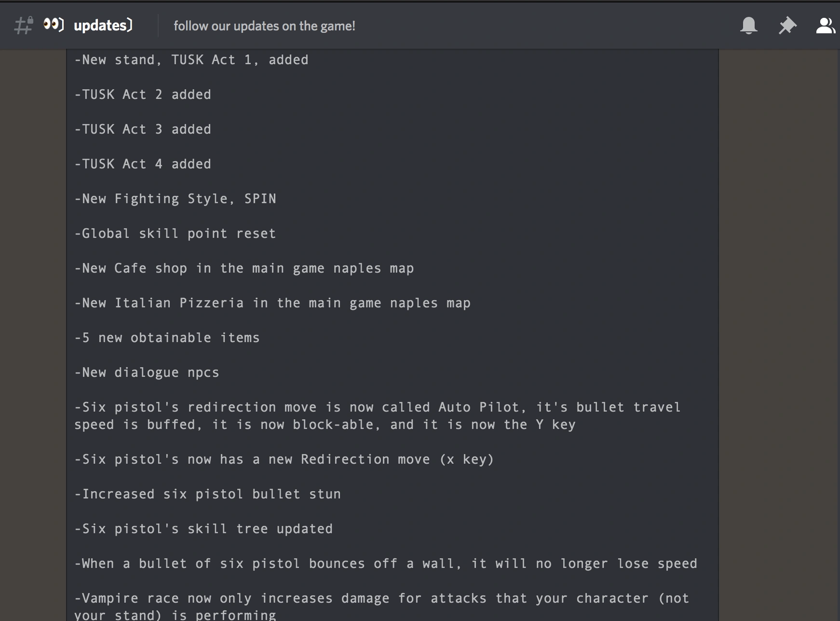Click the "Increased six pistol bullet stun" line

click(x=208, y=494)
